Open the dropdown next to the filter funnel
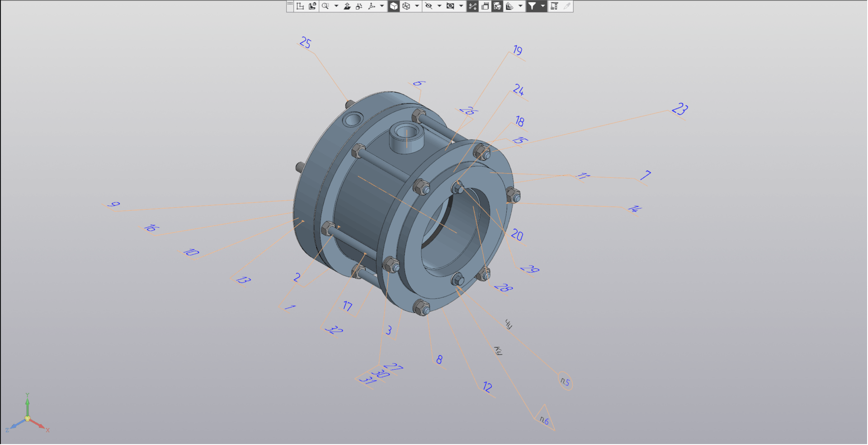Image resolution: width=868 pixels, height=445 pixels. pyautogui.click(x=543, y=6)
